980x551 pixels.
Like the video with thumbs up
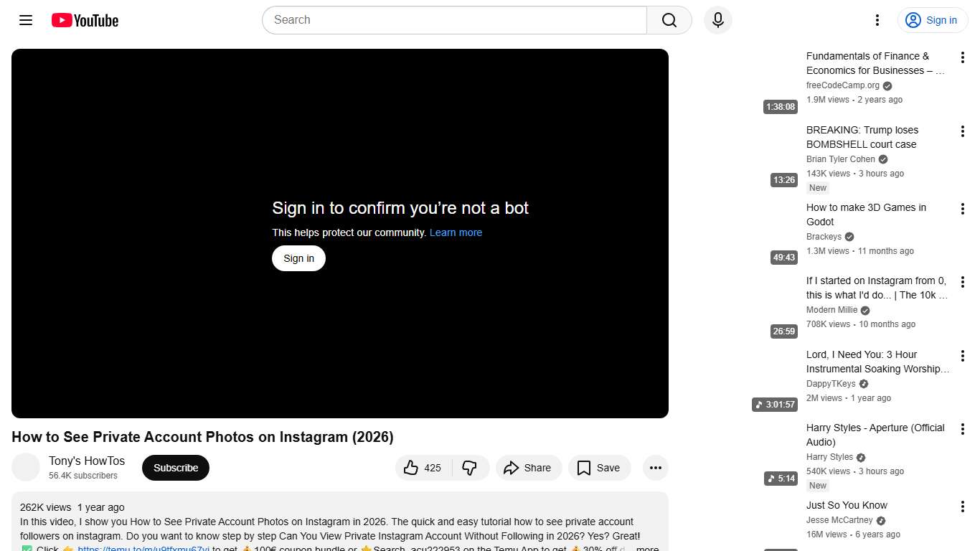pos(422,467)
